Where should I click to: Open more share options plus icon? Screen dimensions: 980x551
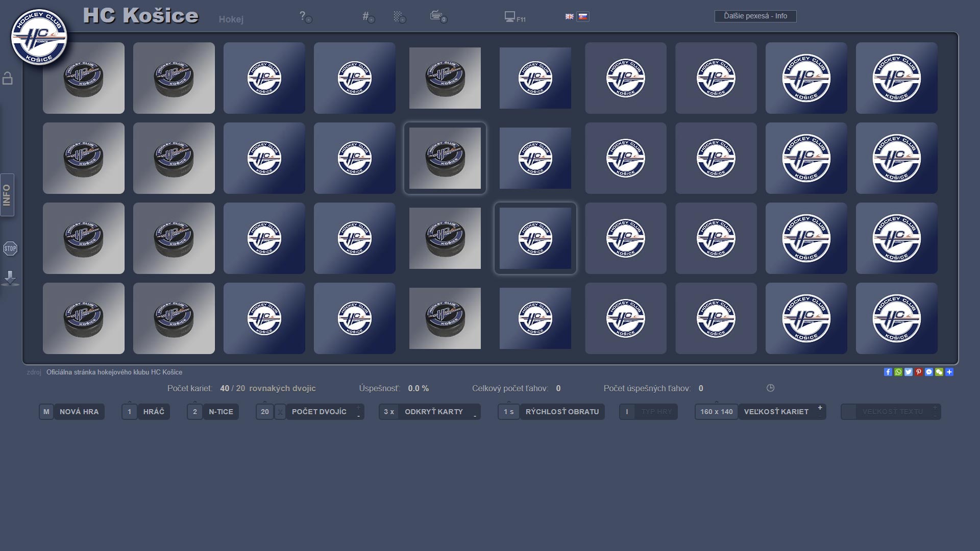[949, 372]
